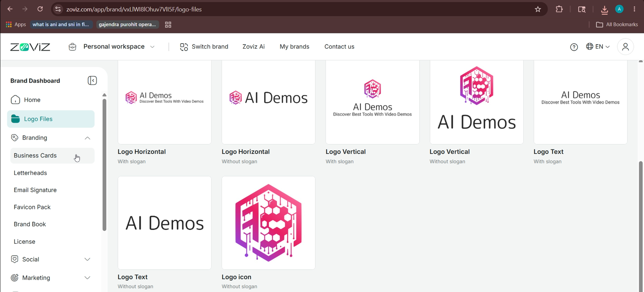Open the browser downloads icon

pyautogui.click(x=605, y=10)
